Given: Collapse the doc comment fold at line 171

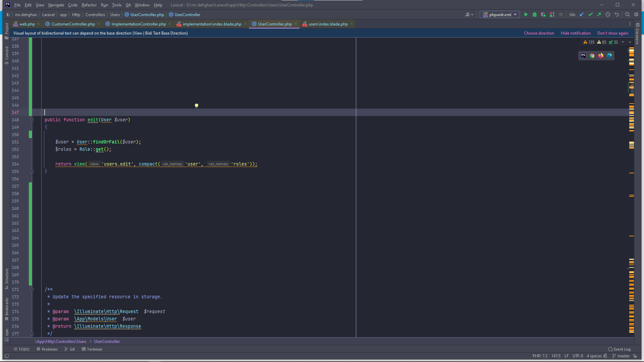Looking at the screenshot, I should click(32, 290).
